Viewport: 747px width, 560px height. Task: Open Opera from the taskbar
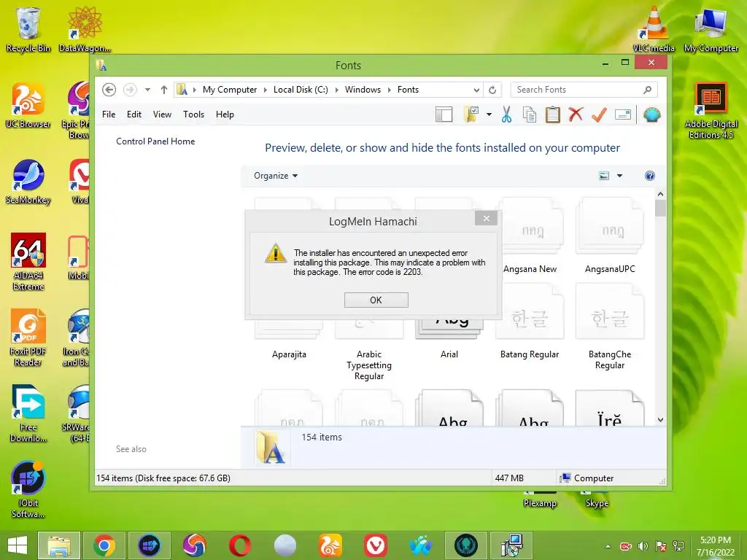[x=239, y=545]
